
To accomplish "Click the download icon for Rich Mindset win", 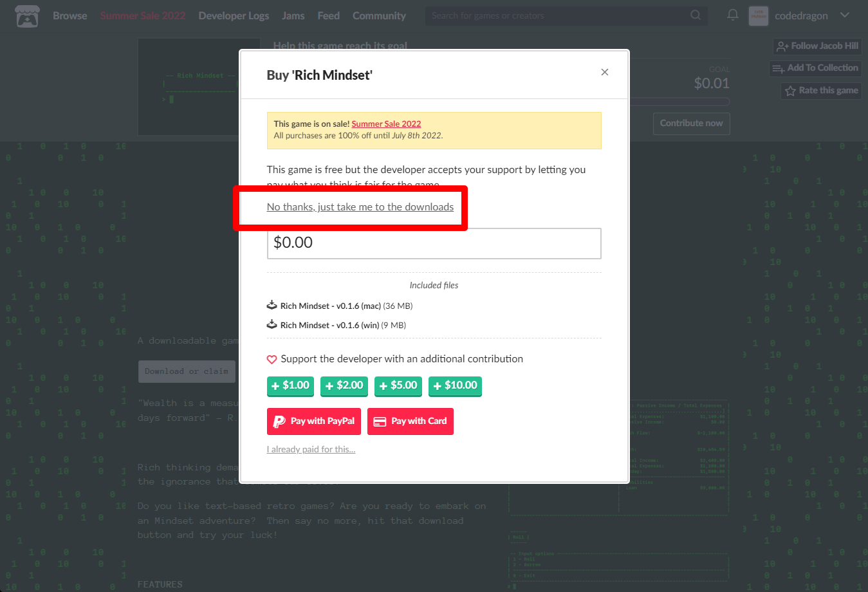I will point(272,324).
